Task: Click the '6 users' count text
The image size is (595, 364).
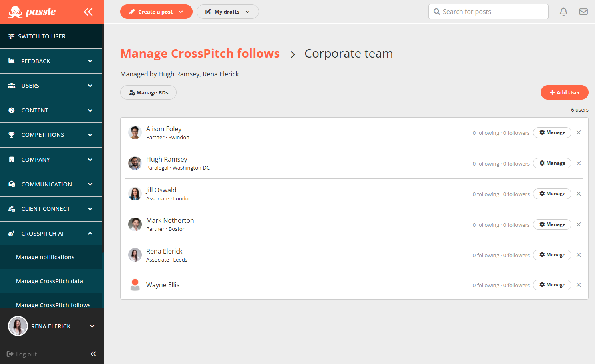Action: click(x=579, y=110)
